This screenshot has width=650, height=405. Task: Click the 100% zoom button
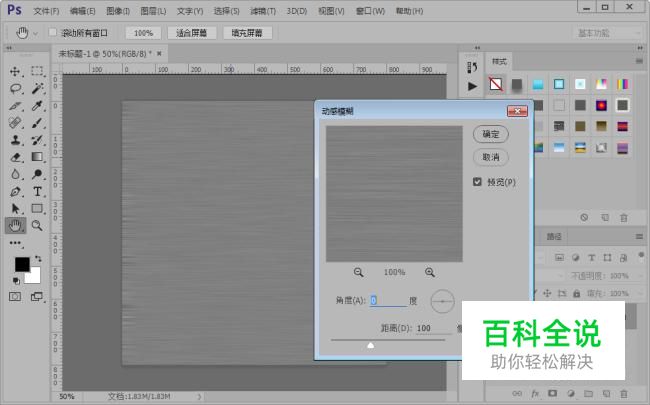click(x=143, y=33)
